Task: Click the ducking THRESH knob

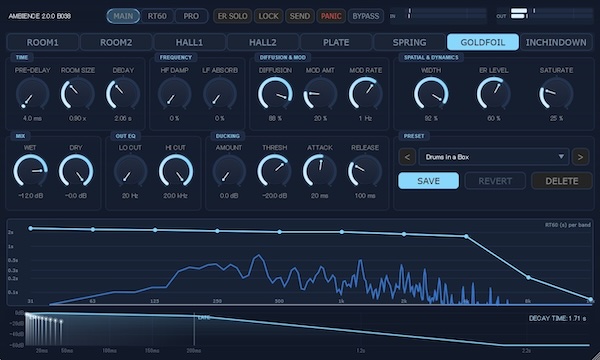Action: (x=274, y=171)
